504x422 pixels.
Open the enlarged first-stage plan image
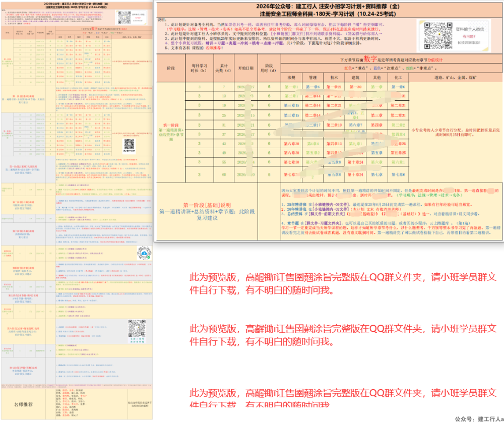329,121
